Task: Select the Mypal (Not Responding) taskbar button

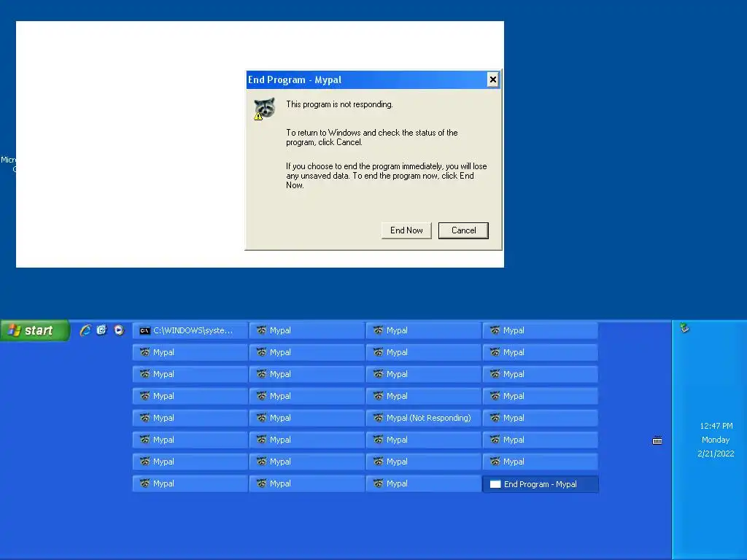Action: [x=424, y=418]
